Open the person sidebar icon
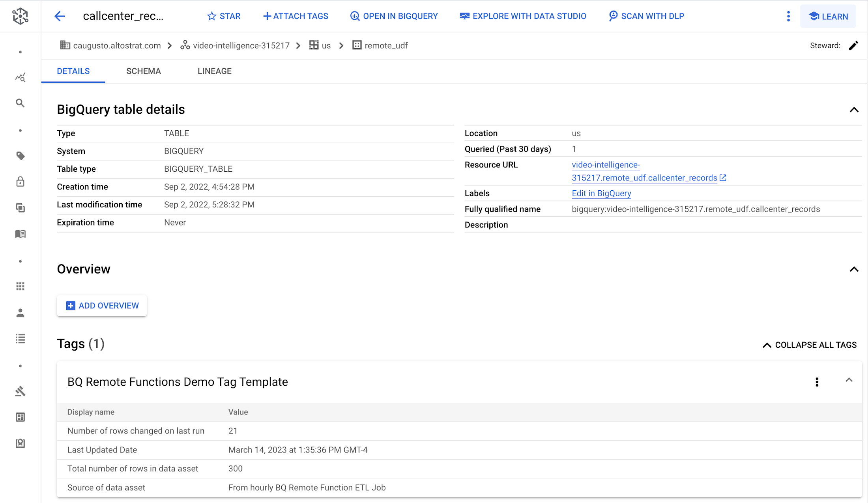The height and width of the screenshot is (503, 868). (21, 313)
